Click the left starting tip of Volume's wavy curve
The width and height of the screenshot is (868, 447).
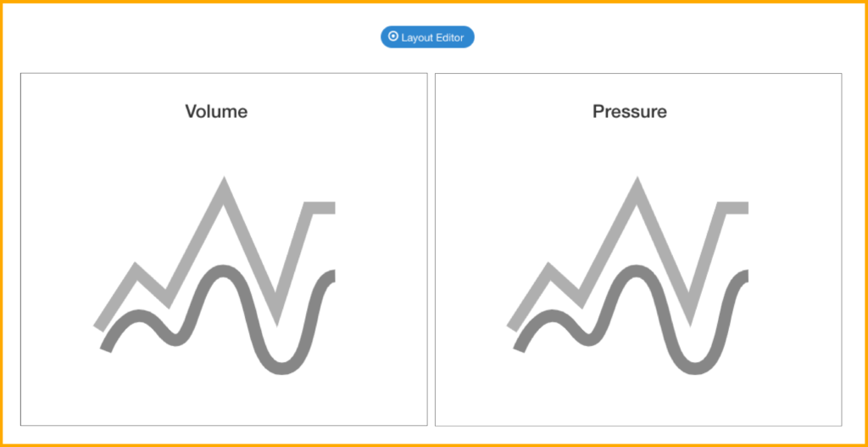[x=106, y=349]
